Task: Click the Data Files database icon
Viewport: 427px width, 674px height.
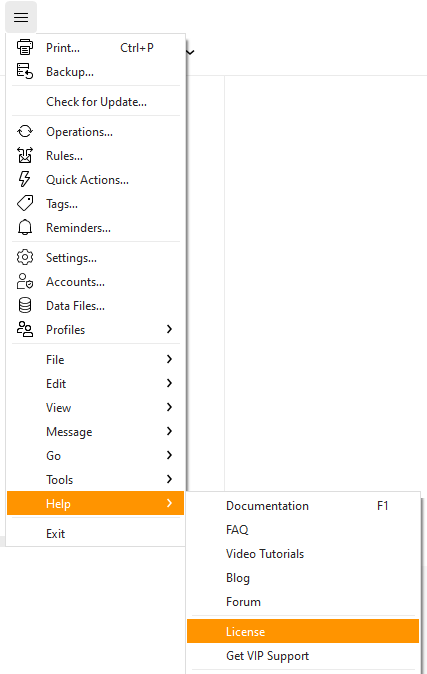Action: 25,306
